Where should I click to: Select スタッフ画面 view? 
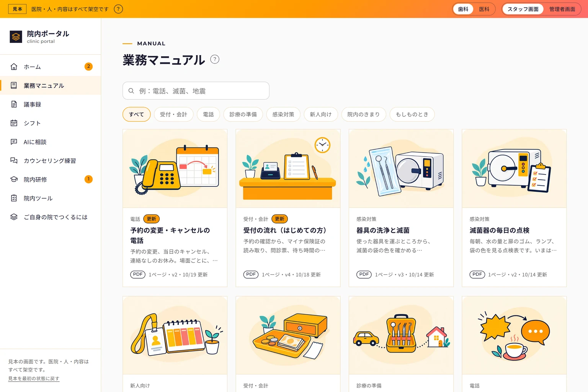click(523, 9)
